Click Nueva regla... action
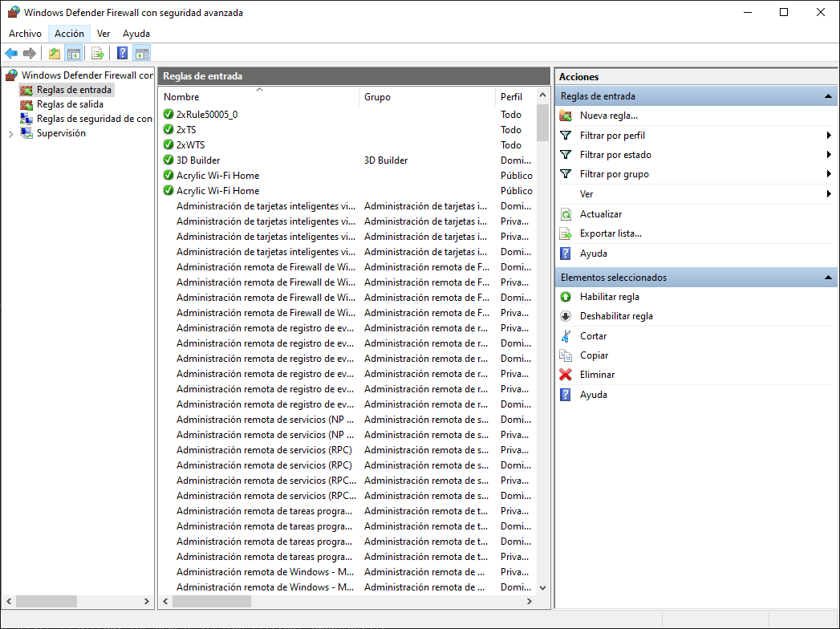Screen dimensions: 840x629 point(609,116)
